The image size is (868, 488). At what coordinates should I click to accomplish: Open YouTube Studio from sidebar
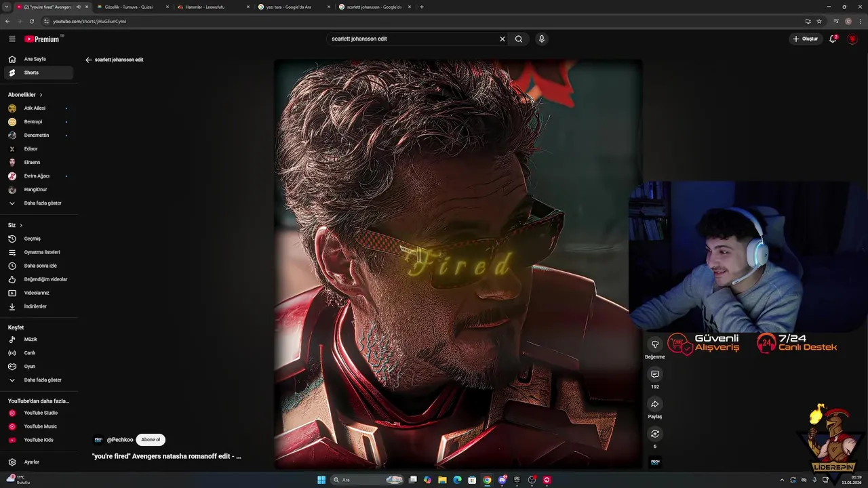pyautogui.click(x=39, y=413)
